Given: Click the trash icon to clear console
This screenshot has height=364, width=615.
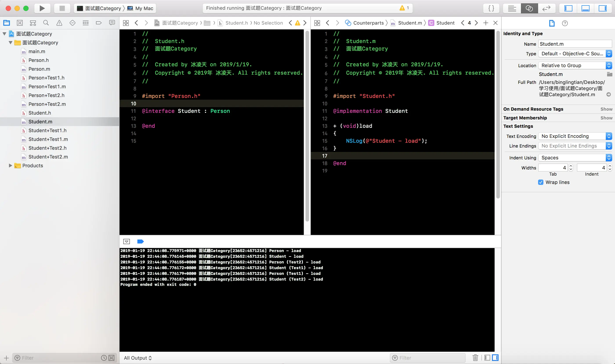Looking at the screenshot, I should [x=475, y=358].
